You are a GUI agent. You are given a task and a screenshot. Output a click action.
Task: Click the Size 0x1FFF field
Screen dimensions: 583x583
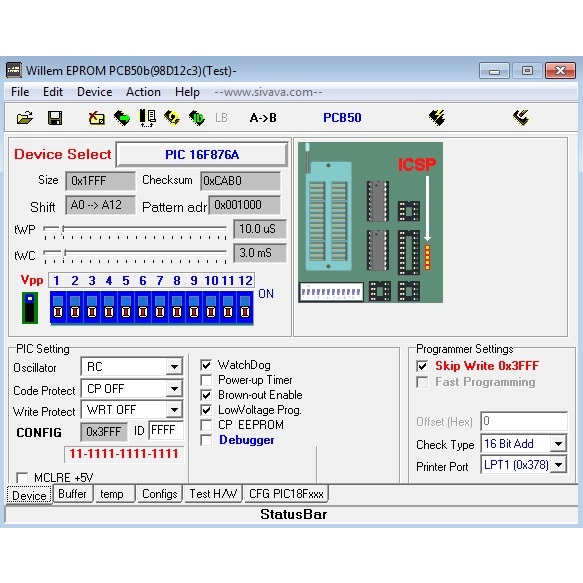pos(100,181)
